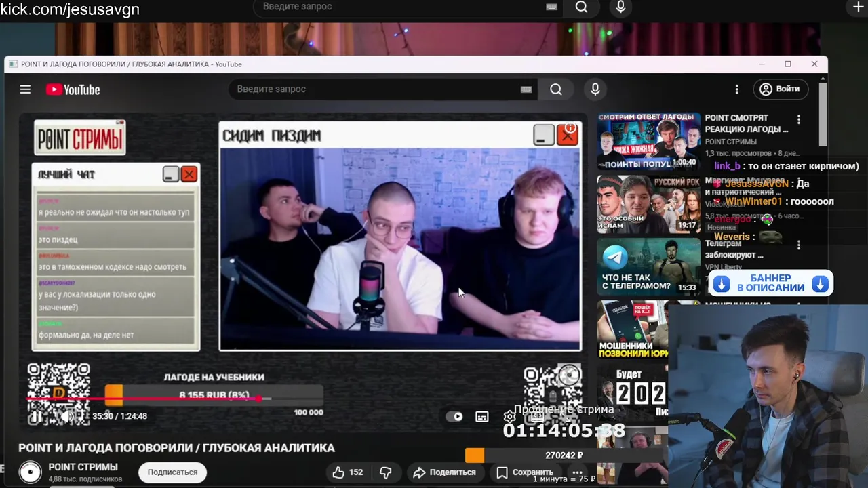Viewport: 868px width, 488px height.
Task: Open POINT СТРИМЫ channel name below the video
Action: 83,467
